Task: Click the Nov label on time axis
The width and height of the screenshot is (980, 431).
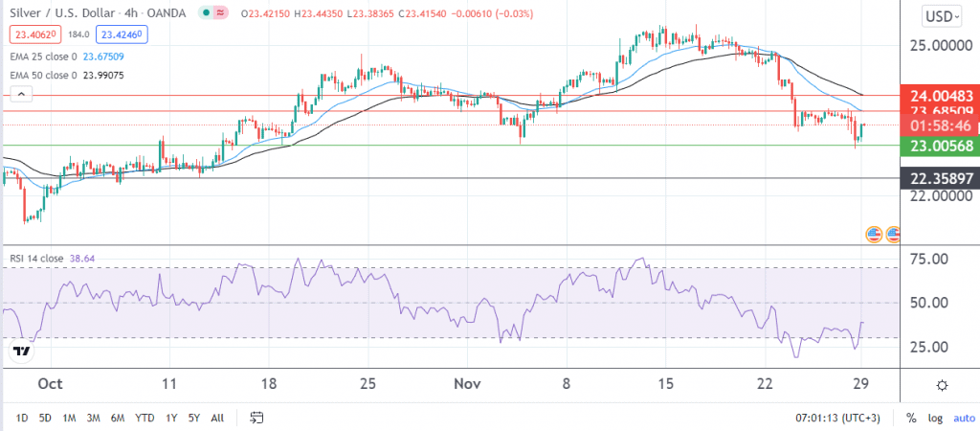Action: click(x=467, y=383)
